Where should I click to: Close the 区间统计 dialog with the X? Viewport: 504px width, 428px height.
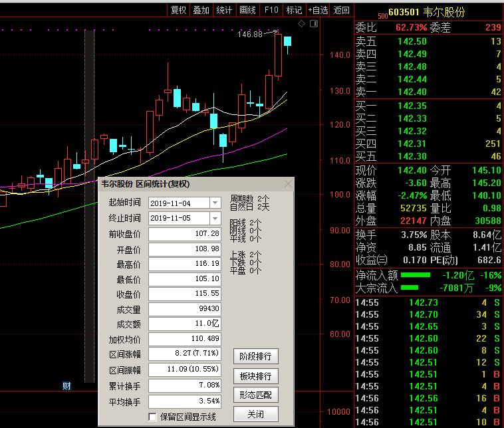288,184
